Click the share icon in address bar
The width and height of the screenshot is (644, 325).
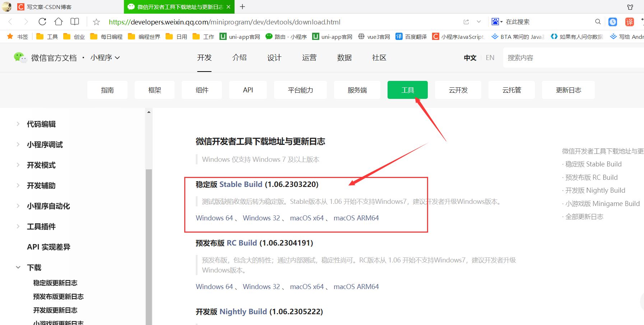pos(466,22)
